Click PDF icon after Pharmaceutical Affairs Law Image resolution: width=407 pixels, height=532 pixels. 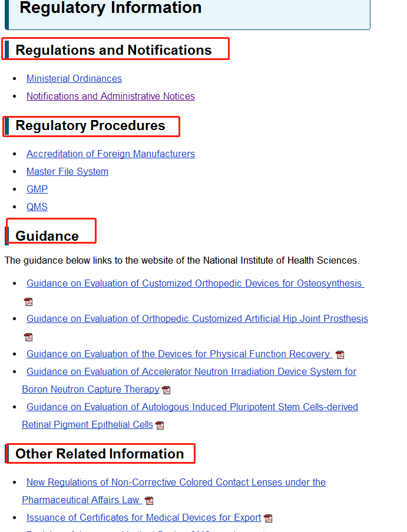pyautogui.click(x=149, y=500)
